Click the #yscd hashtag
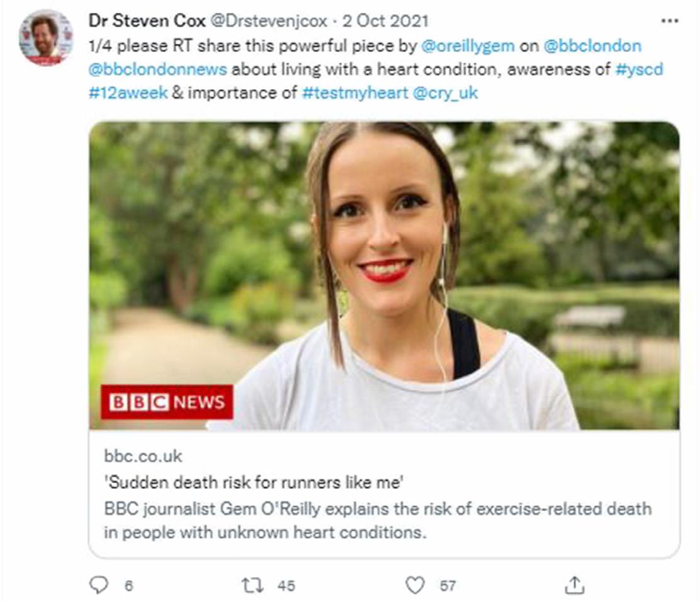700x601 pixels. (639, 69)
